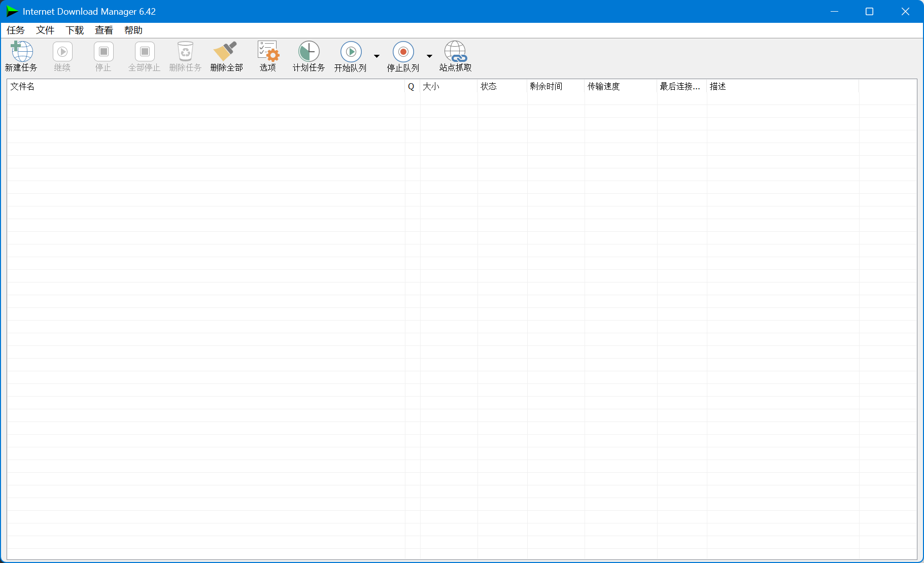The width and height of the screenshot is (924, 563).
Task: Sort by the 传输速度 column header
Action: 621,87
